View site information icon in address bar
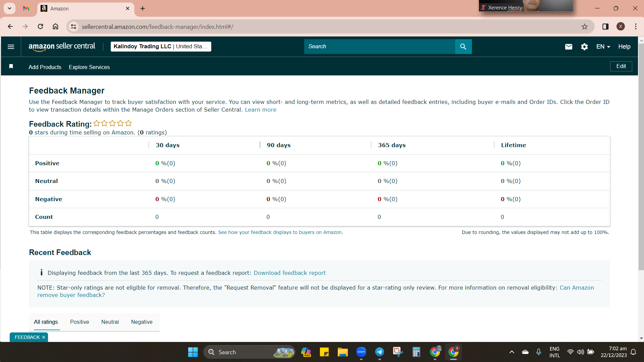The height and width of the screenshot is (362, 644). [73, 26]
